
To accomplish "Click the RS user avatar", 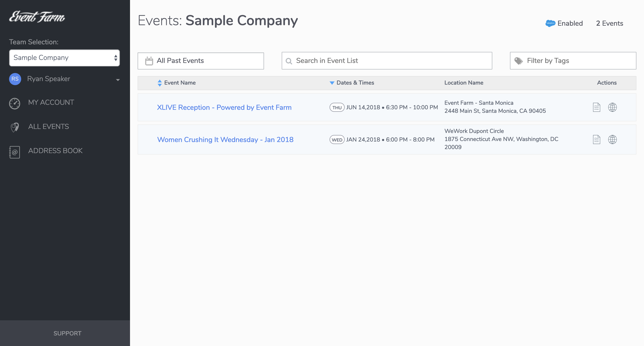I will click(x=15, y=79).
